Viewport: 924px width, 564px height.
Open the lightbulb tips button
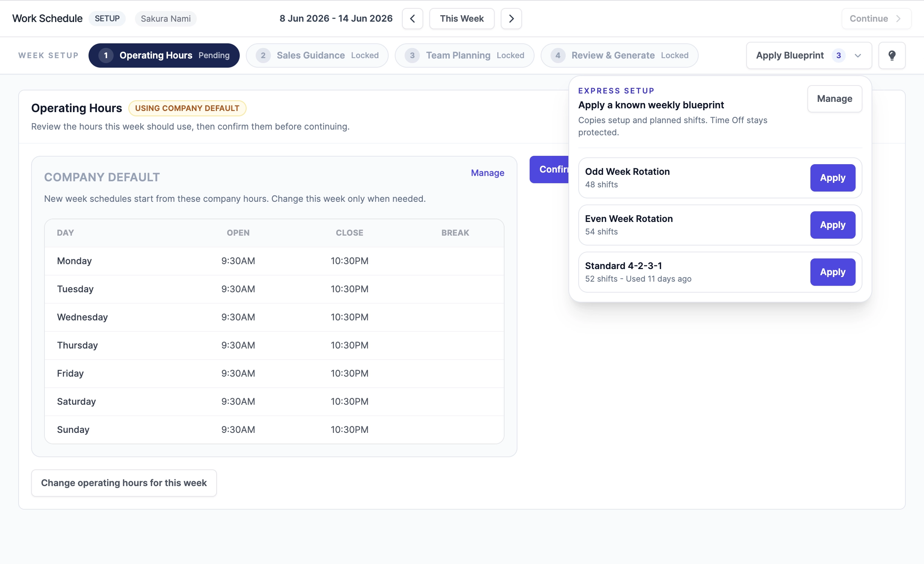892,55
